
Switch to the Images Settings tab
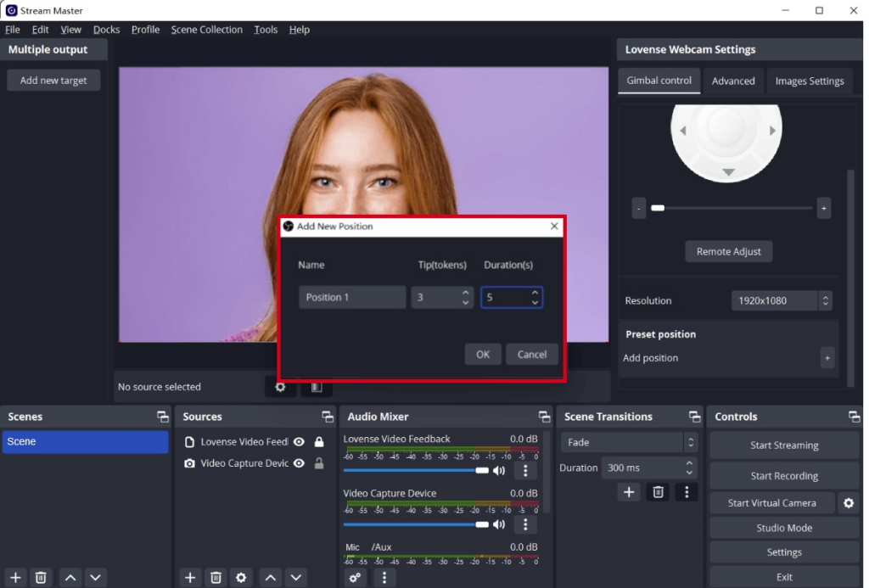pyautogui.click(x=809, y=81)
